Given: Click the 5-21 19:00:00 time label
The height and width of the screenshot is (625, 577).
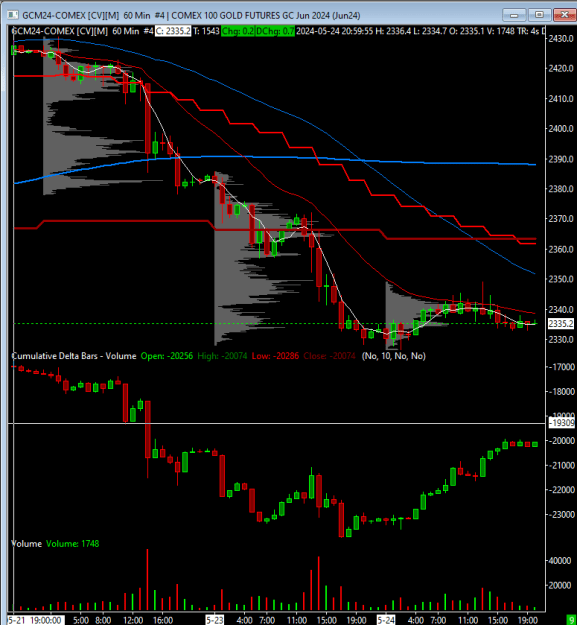Looking at the screenshot, I should click(35, 620).
